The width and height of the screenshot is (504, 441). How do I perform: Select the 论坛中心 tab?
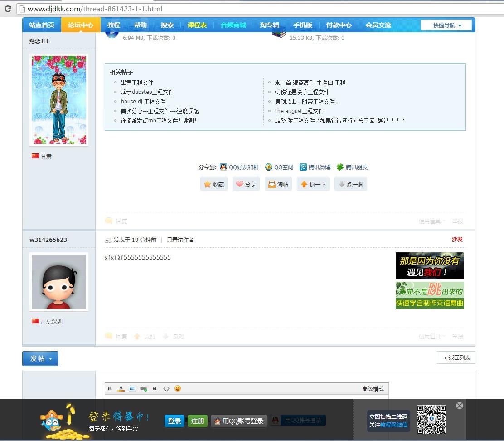80,25
